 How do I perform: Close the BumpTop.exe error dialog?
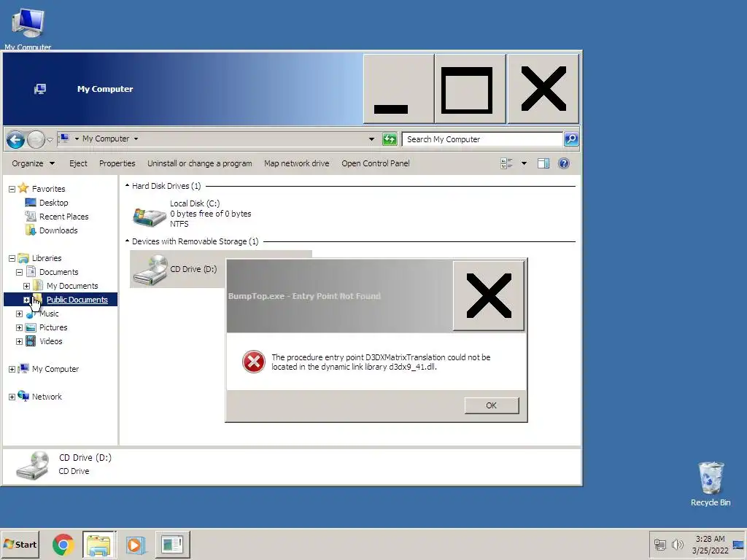pyautogui.click(x=489, y=296)
